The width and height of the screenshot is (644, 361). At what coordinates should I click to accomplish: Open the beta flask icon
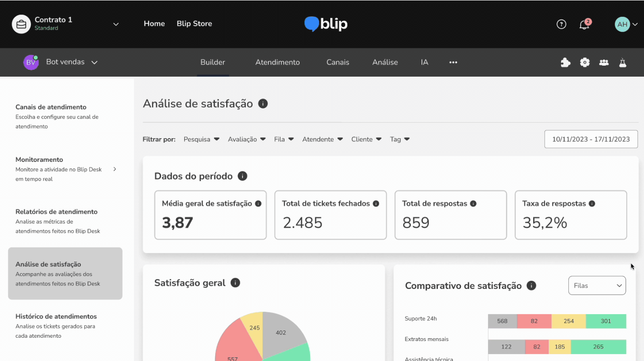tap(623, 62)
